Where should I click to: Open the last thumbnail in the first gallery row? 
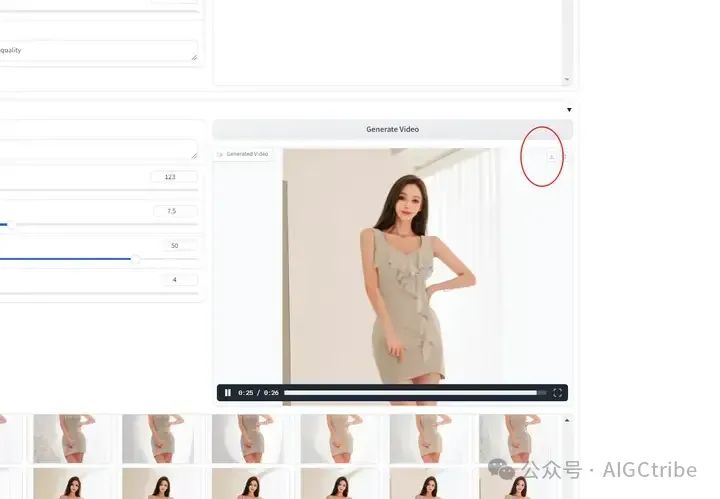(x=519, y=439)
